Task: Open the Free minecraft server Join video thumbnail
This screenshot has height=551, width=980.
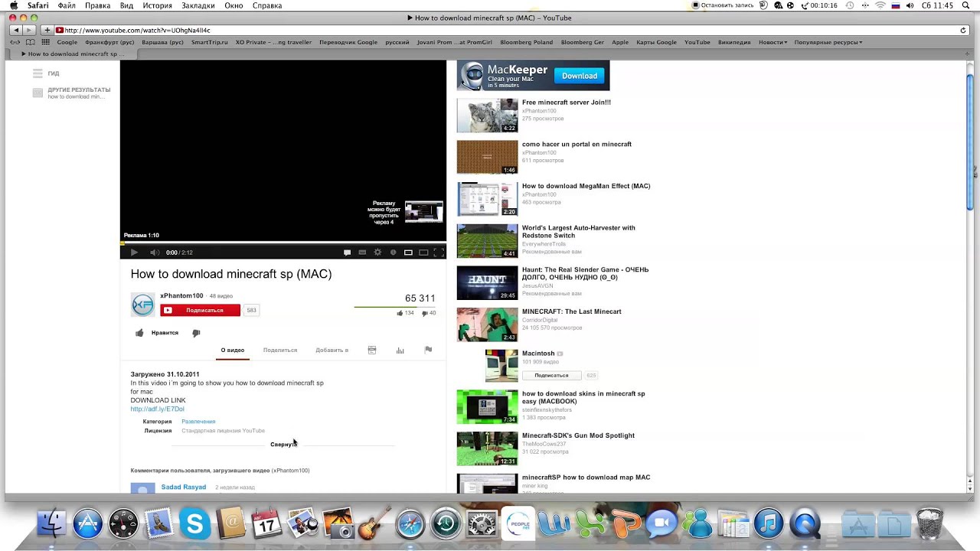Action: [x=487, y=116]
